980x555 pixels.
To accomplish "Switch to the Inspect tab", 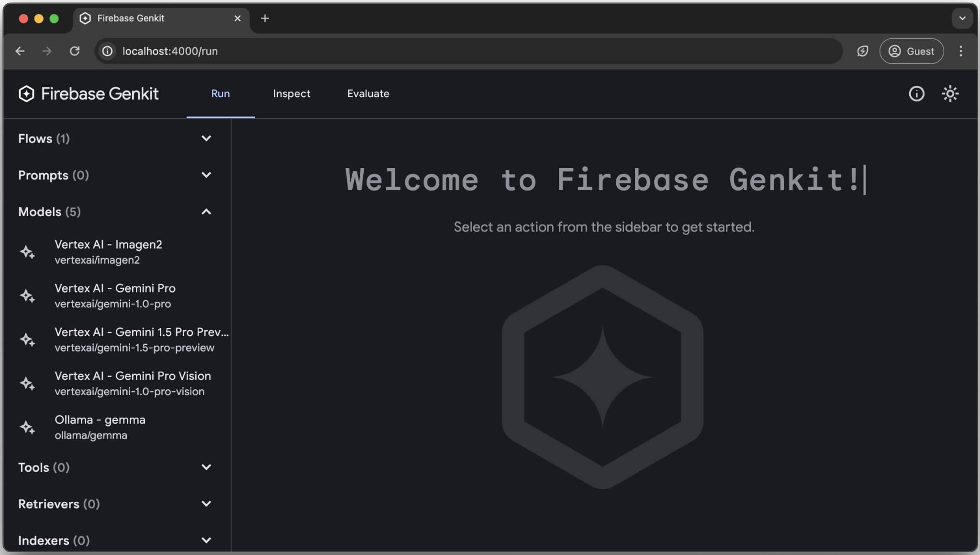I will (x=291, y=94).
